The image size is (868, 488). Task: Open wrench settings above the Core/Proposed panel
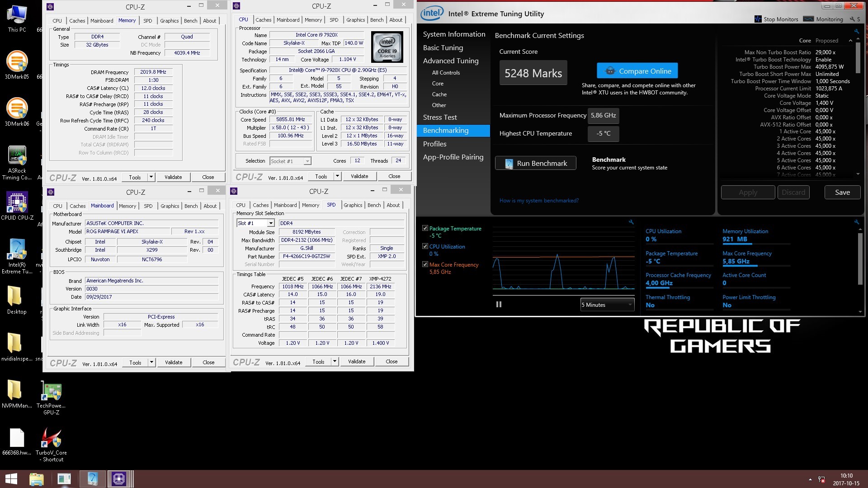coord(856,31)
